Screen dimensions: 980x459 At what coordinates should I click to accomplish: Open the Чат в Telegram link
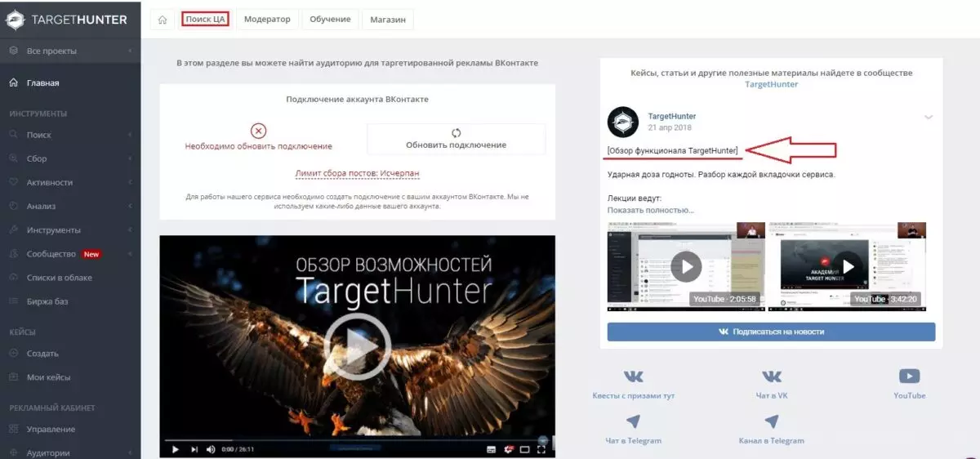click(x=633, y=440)
